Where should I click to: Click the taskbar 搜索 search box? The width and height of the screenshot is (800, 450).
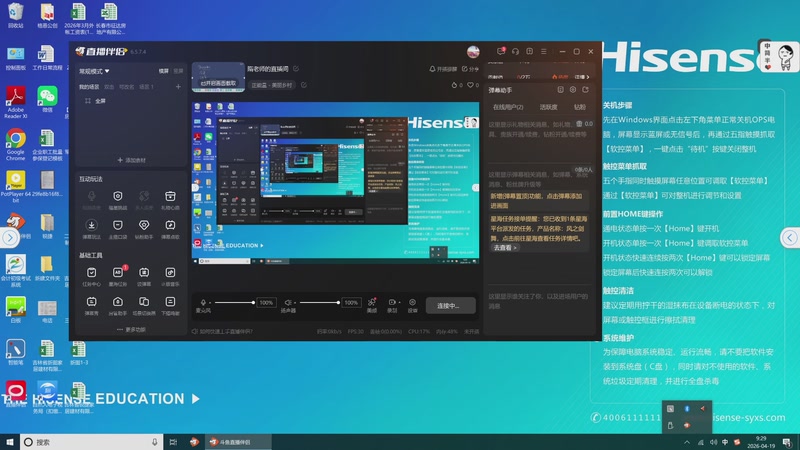pos(91,442)
